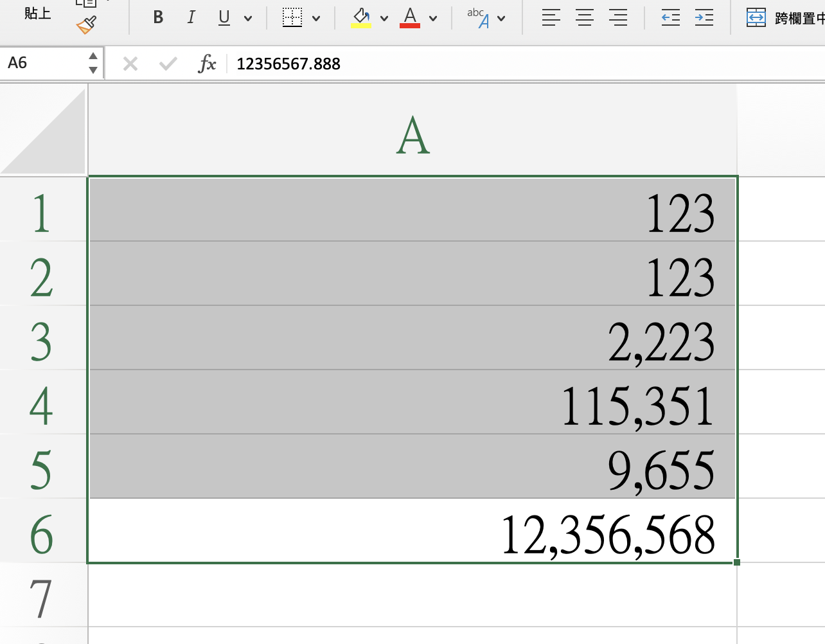Toggle italic formatting
Screen dimensions: 825x644
pos(190,17)
